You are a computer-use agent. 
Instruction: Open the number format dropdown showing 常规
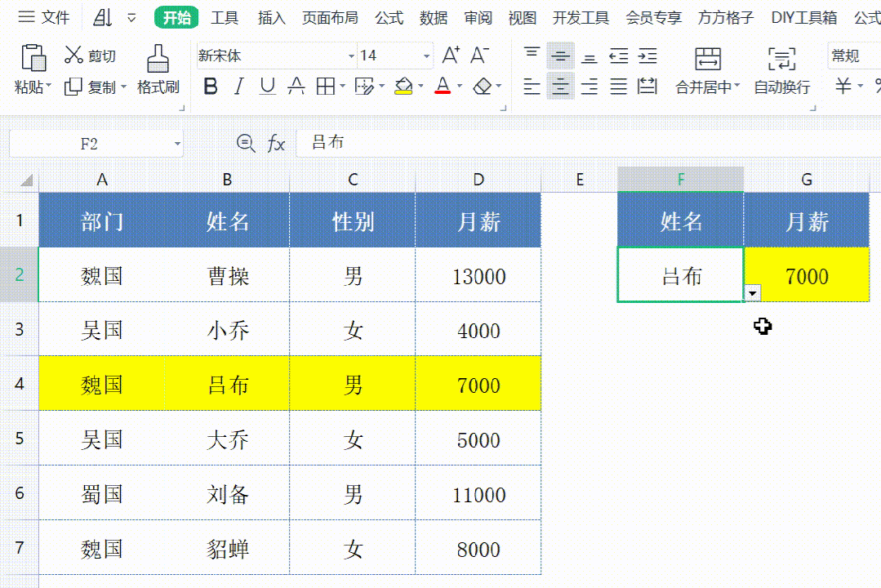(854, 56)
